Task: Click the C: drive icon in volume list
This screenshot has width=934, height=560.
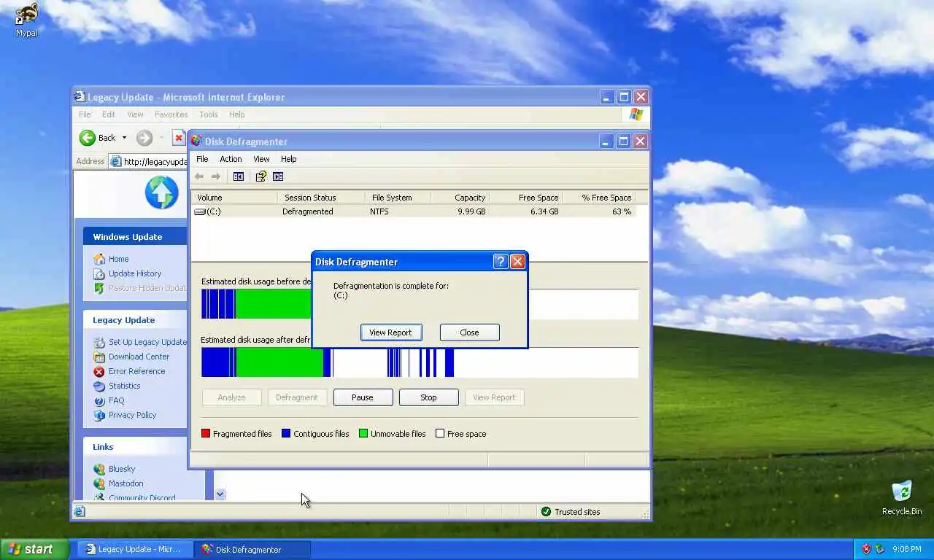Action: pos(200,211)
